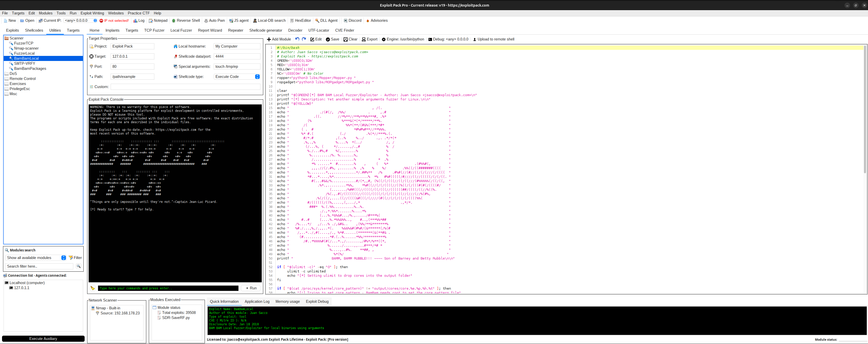
Task: Open the Modules menu
Action: [45, 13]
